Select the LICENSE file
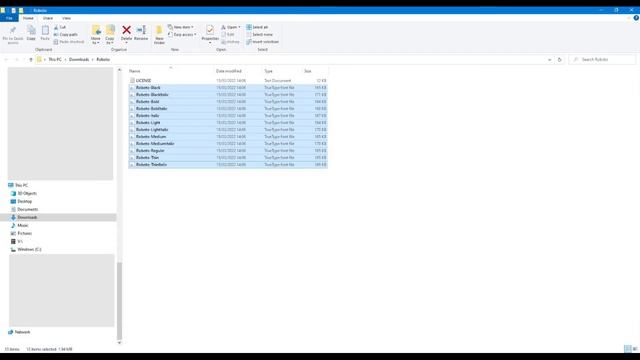 coord(228,81)
